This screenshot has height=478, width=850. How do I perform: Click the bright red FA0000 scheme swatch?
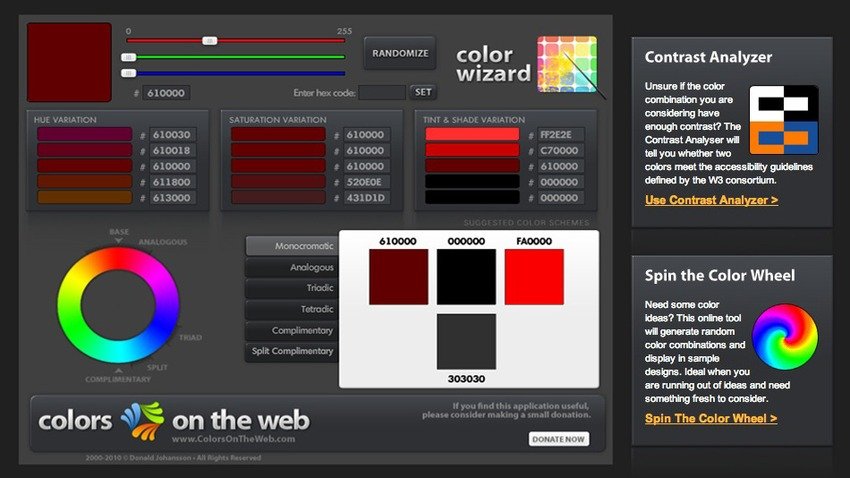(534, 277)
